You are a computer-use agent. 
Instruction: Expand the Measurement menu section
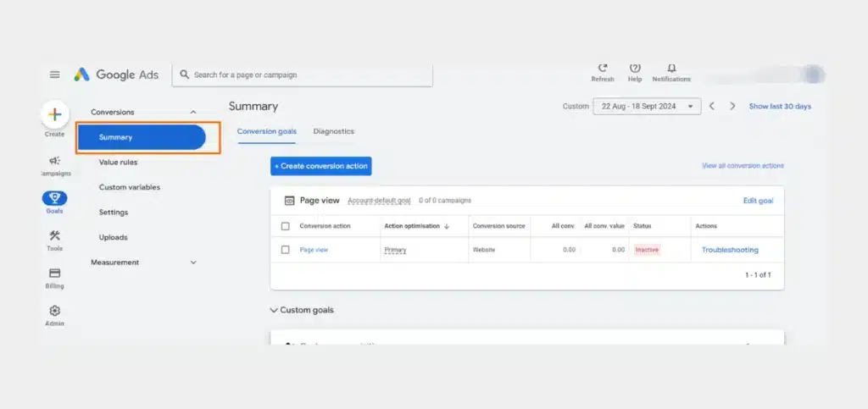tap(193, 263)
